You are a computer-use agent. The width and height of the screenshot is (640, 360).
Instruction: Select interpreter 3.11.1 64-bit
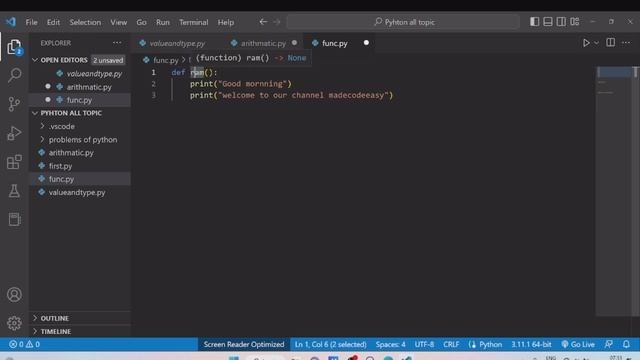[x=531, y=344]
